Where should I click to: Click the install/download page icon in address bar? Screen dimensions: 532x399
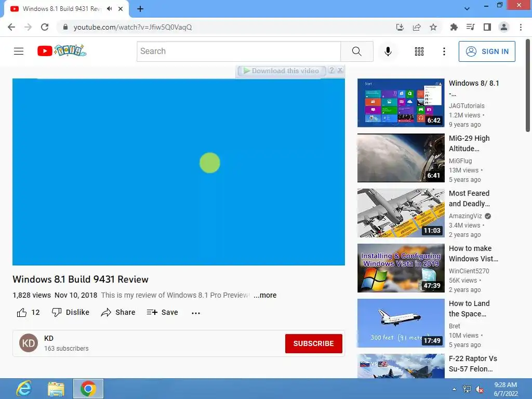point(400,27)
